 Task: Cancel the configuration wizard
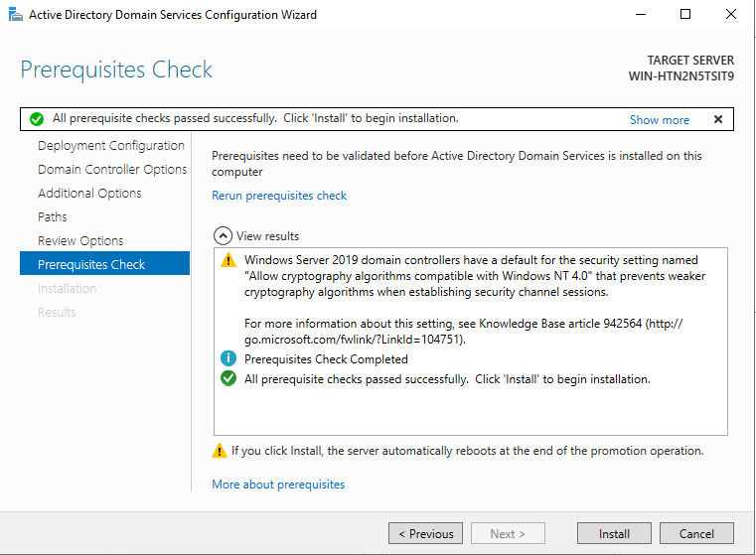696,533
